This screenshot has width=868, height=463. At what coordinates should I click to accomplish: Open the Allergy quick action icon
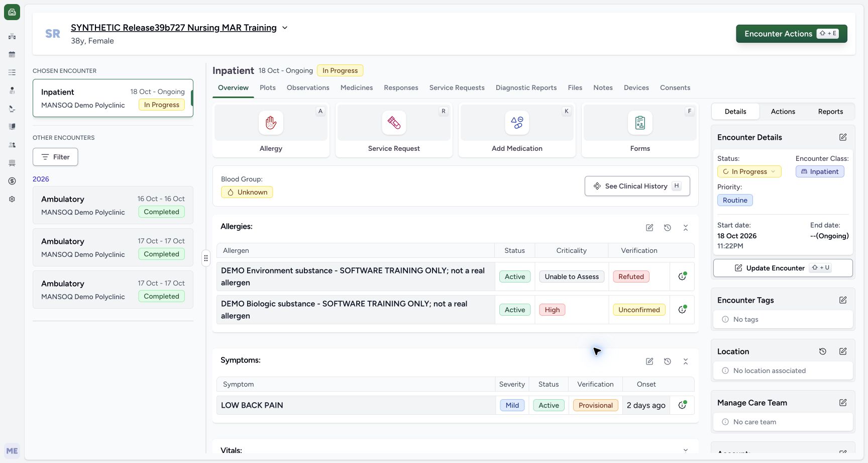271,123
